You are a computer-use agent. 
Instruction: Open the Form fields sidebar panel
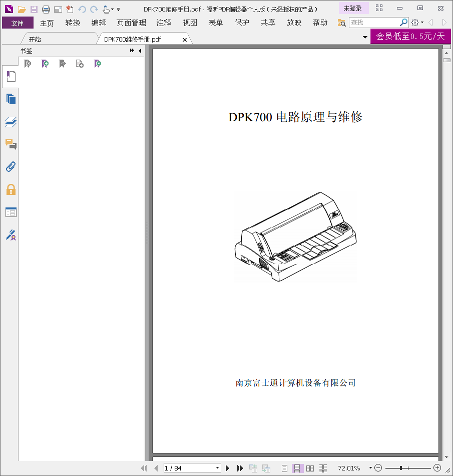[11, 212]
